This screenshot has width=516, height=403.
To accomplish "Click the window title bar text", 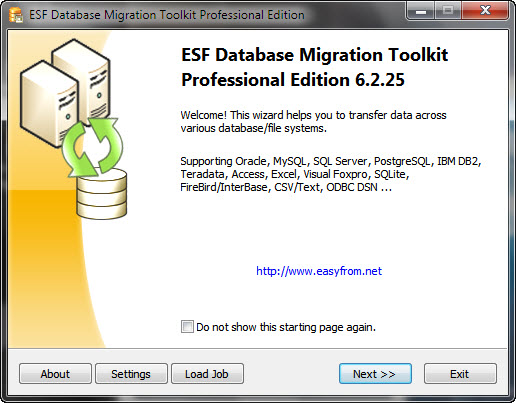I will tap(167, 15).
